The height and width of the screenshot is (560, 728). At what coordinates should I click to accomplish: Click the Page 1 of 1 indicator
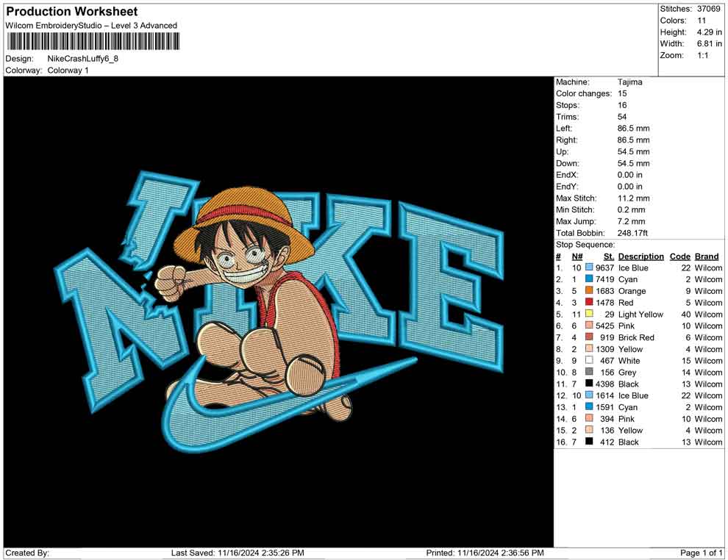(x=701, y=553)
